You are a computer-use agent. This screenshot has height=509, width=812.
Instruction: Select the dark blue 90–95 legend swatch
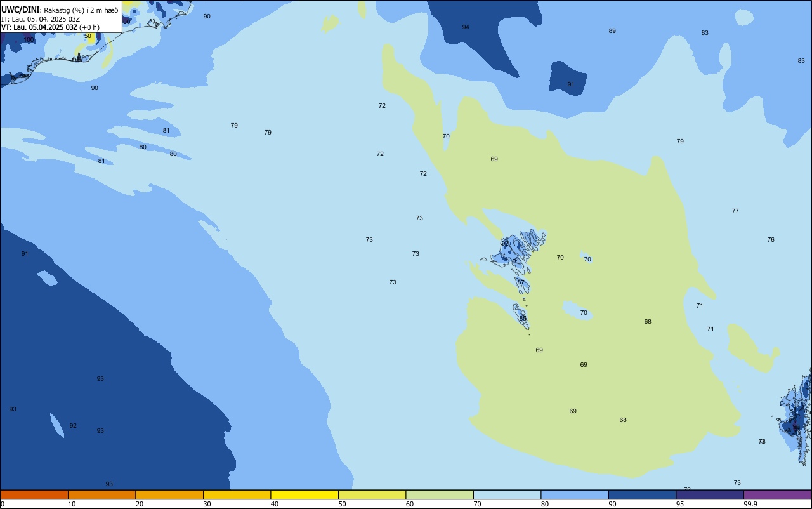(x=642, y=494)
